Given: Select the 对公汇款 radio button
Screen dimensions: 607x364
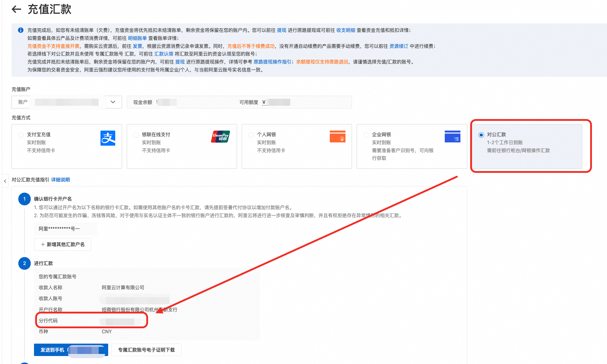Looking at the screenshot, I should pos(481,135).
